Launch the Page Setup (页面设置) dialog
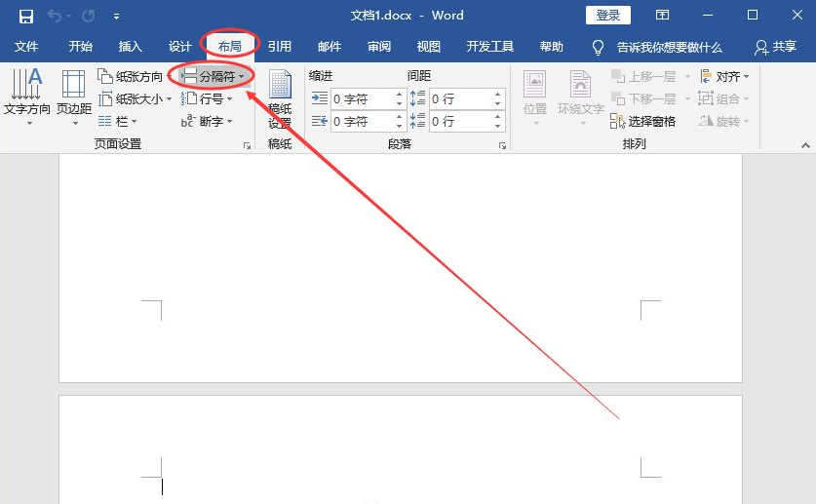 tap(246, 145)
